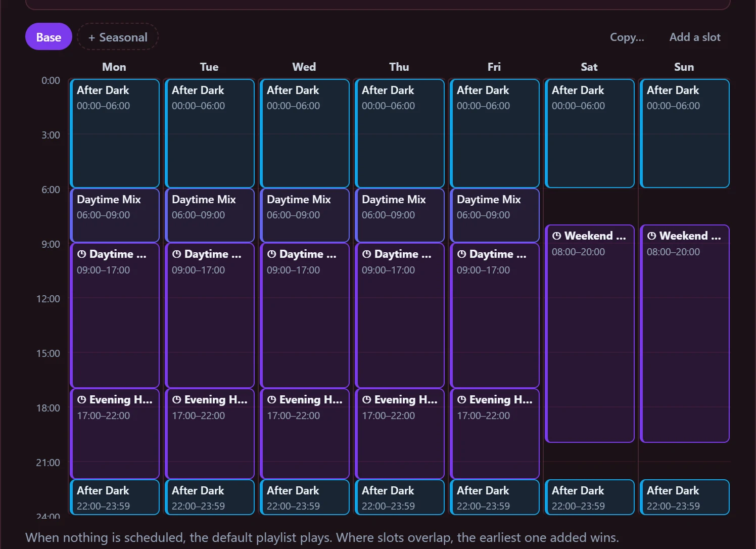The width and height of the screenshot is (756, 549).
Task: Click clock icon on Wednesday Evening 17:00–22:00 slot
Action: [271, 400]
